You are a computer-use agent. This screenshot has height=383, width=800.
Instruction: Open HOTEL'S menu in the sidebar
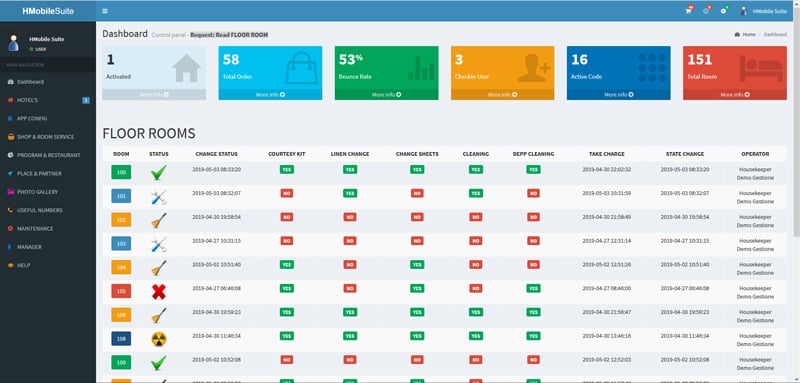coord(47,100)
